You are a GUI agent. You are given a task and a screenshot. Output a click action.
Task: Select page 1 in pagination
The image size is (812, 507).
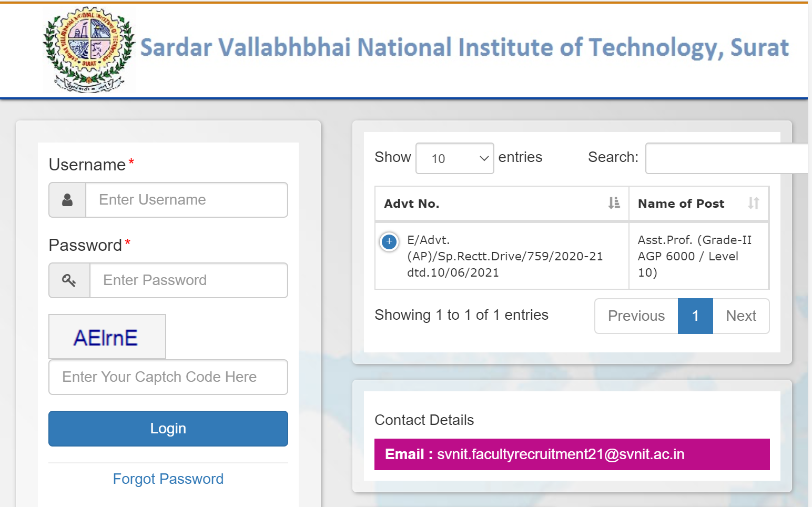coord(695,316)
